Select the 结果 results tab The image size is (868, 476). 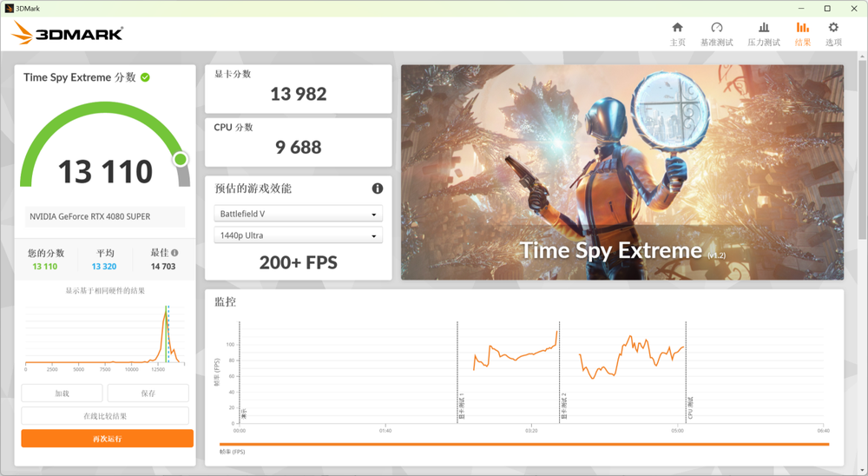803,33
